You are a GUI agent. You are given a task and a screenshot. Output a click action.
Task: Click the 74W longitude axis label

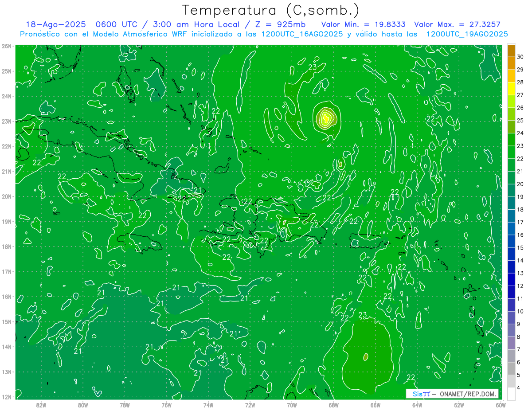(x=208, y=404)
